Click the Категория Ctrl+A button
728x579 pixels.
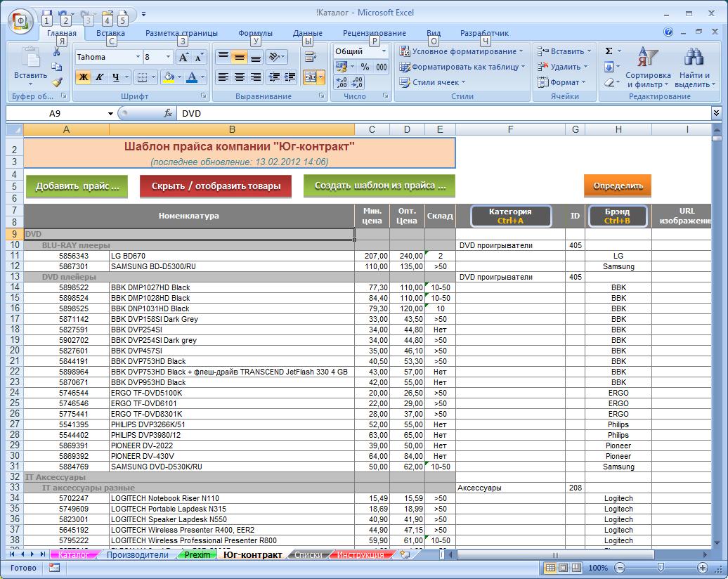tap(510, 216)
